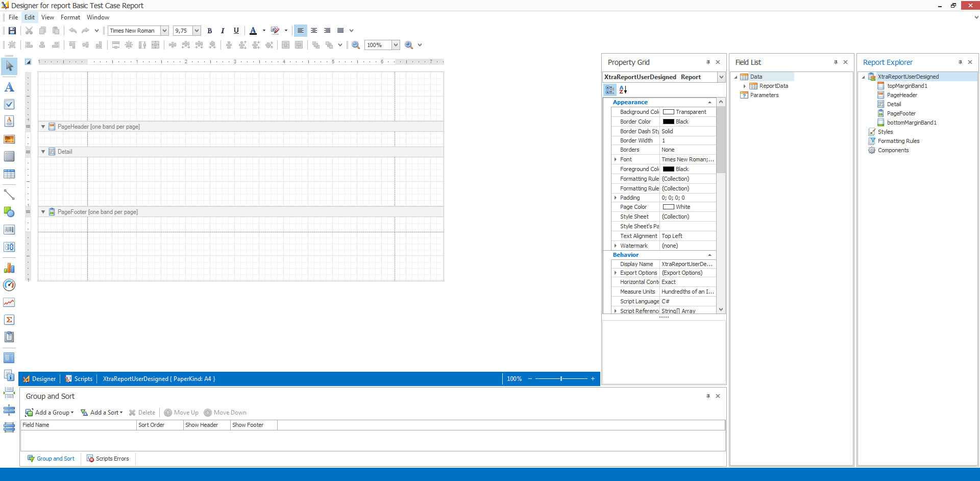
Task: Expand the ReportData node in Field List
Action: [745, 86]
